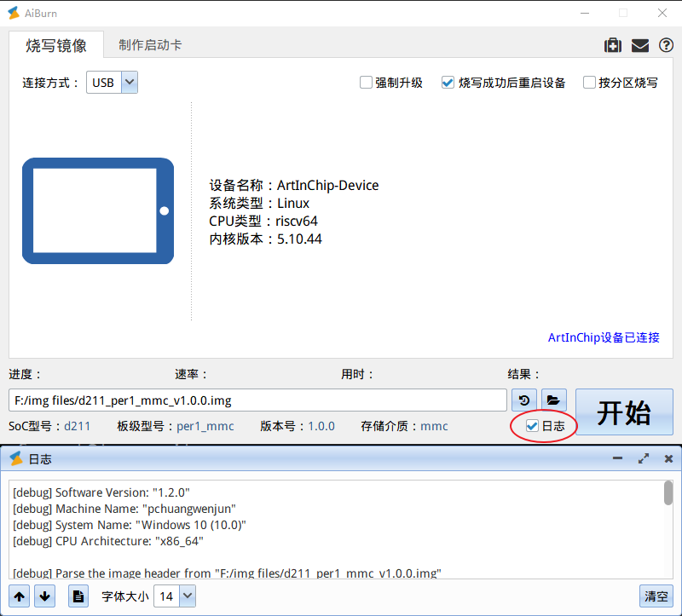Enable the 按分区烧写 checkbox
Image resolution: width=682 pixels, height=616 pixels.
click(589, 83)
